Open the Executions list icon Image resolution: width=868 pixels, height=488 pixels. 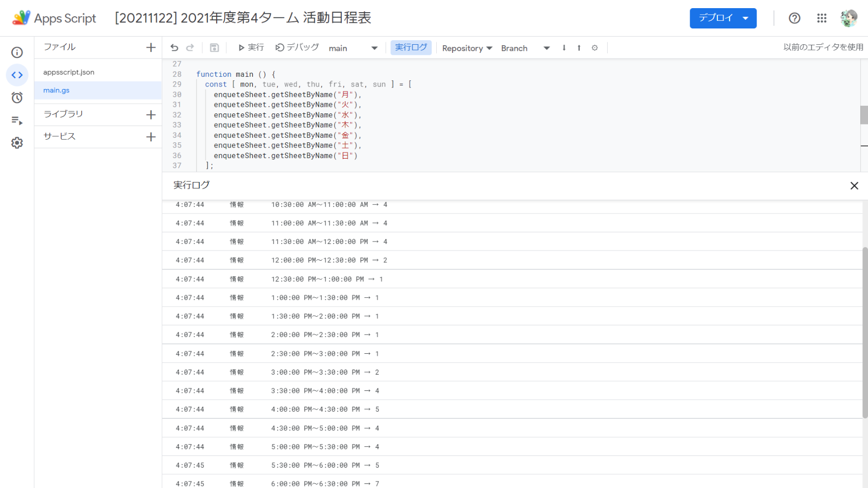point(17,120)
